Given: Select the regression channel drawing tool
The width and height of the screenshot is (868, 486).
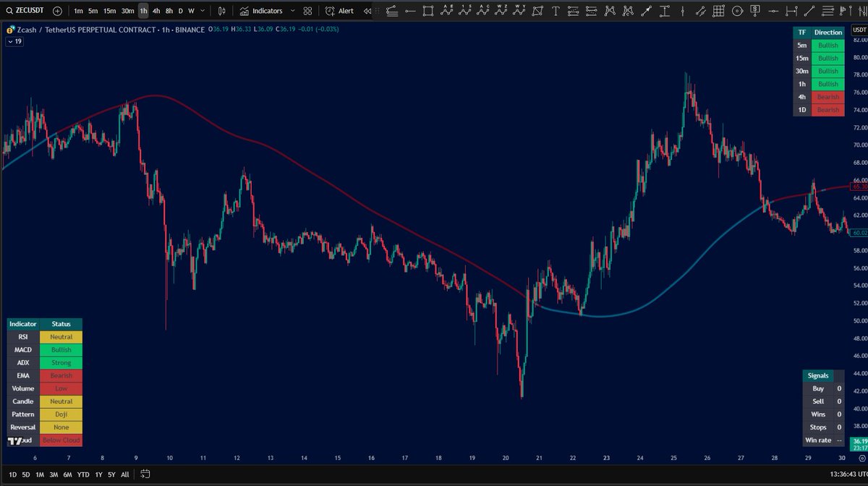Looking at the screenshot, I should (x=391, y=11).
